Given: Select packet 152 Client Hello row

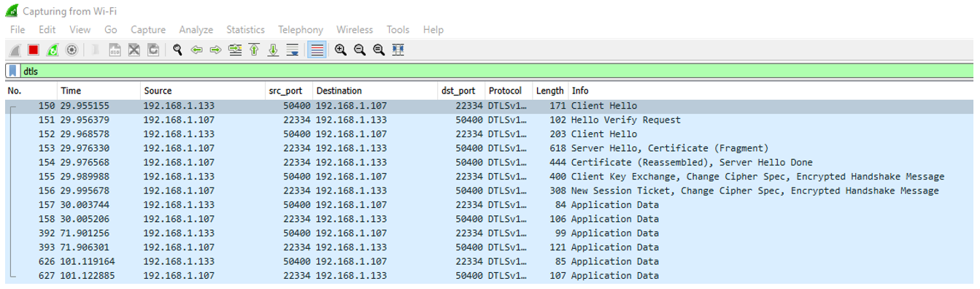Looking at the screenshot, I should point(489,134).
